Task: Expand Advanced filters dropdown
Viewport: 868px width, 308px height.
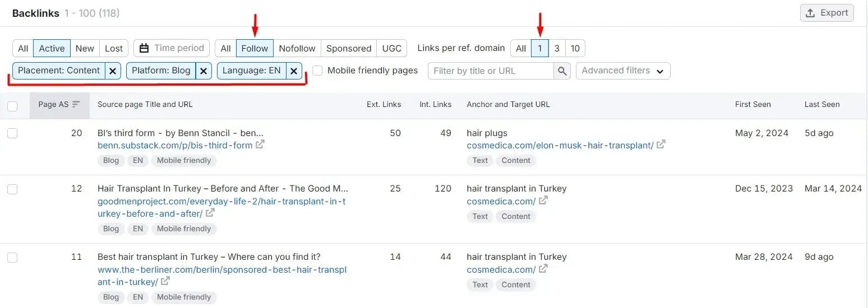Action: (622, 71)
